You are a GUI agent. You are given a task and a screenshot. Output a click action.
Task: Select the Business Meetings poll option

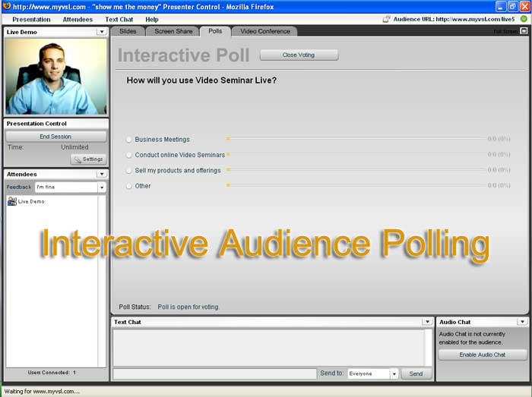point(129,140)
